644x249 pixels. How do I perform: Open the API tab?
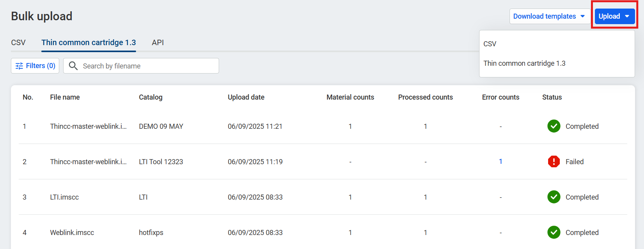pyautogui.click(x=157, y=42)
